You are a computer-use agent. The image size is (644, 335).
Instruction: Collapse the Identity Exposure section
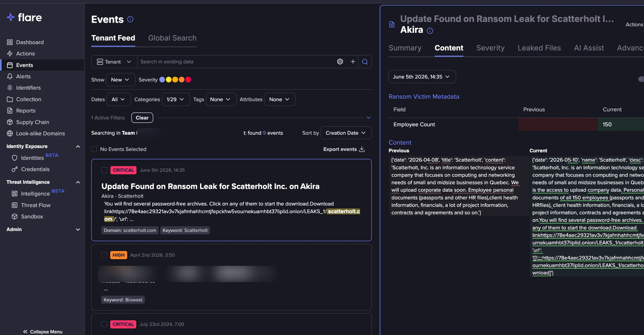pos(78,146)
